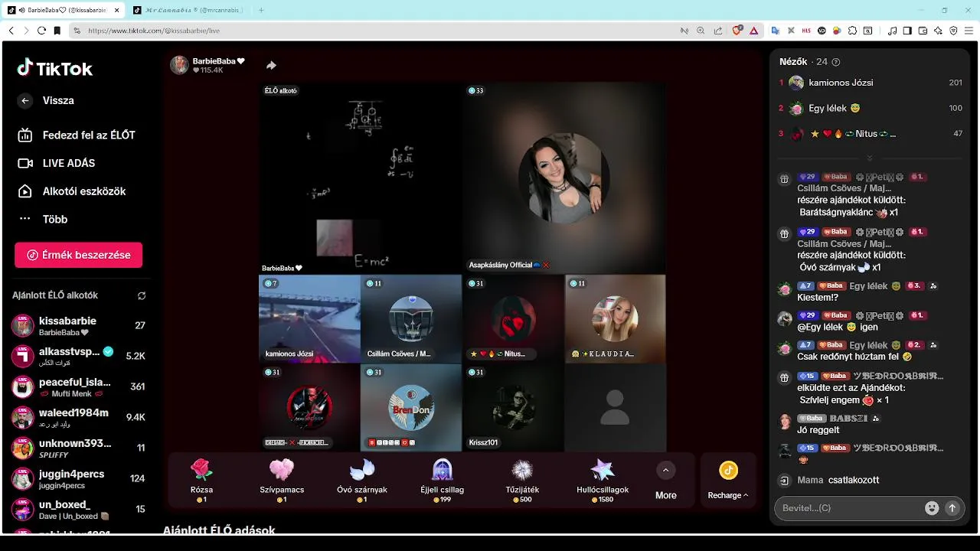
Task: Expand the viewers ranking list
Action: 870,158
